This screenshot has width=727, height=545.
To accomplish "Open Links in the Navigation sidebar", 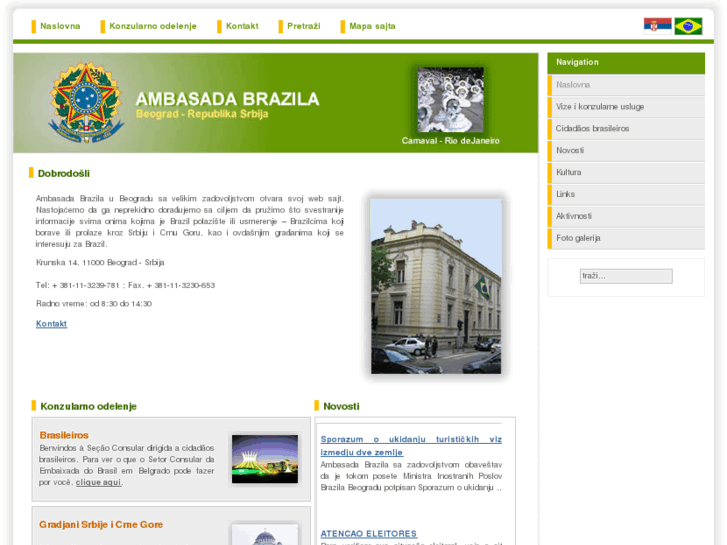I will (x=626, y=194).
